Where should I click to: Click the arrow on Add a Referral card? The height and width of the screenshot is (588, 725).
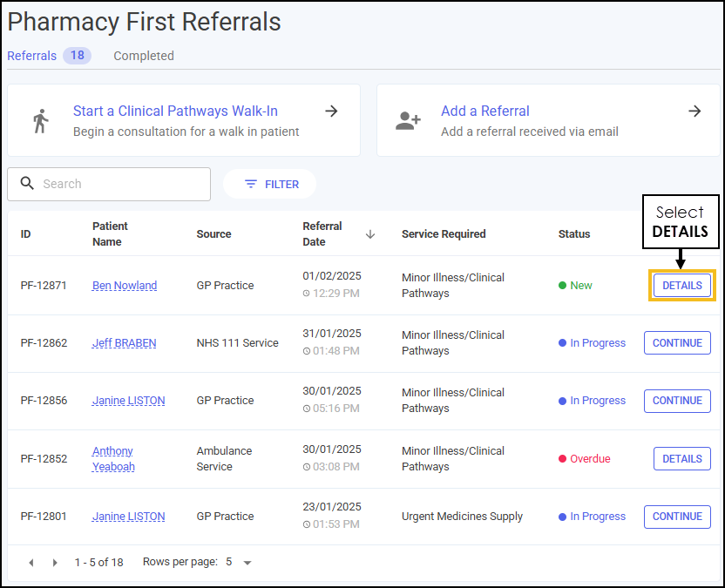[695, 111]
